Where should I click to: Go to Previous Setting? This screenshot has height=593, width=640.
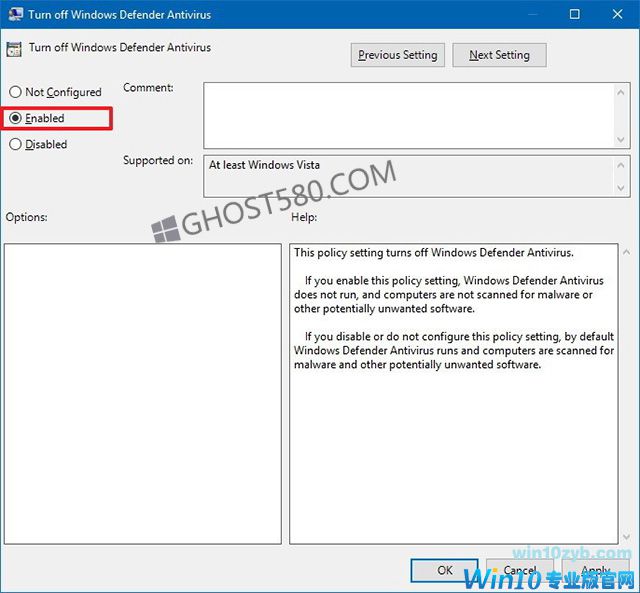pos(398,55)
